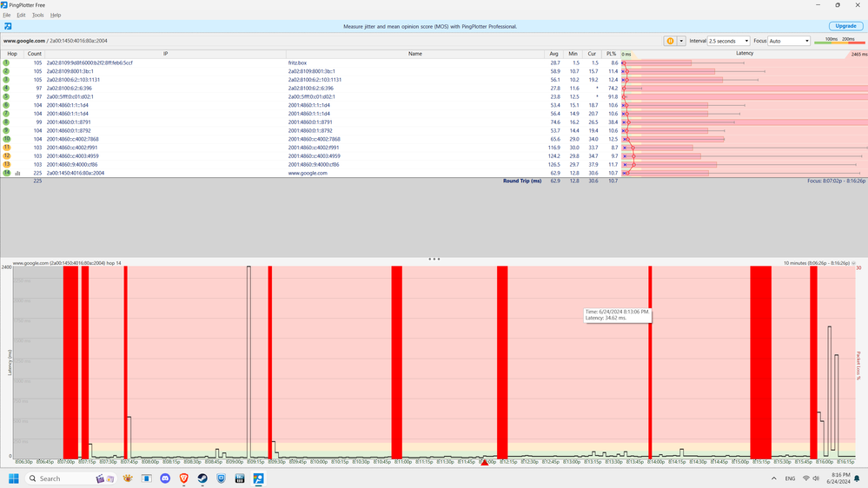Click the Upgrade button
The height and width of the screenshot is (488, 868).
click(x=845, y=26)
